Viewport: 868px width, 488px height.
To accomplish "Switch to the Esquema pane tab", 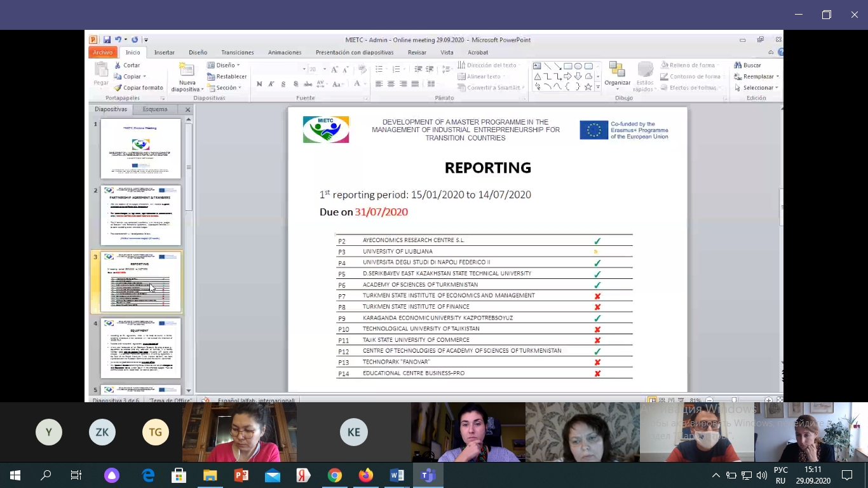I will pos(155,109).
